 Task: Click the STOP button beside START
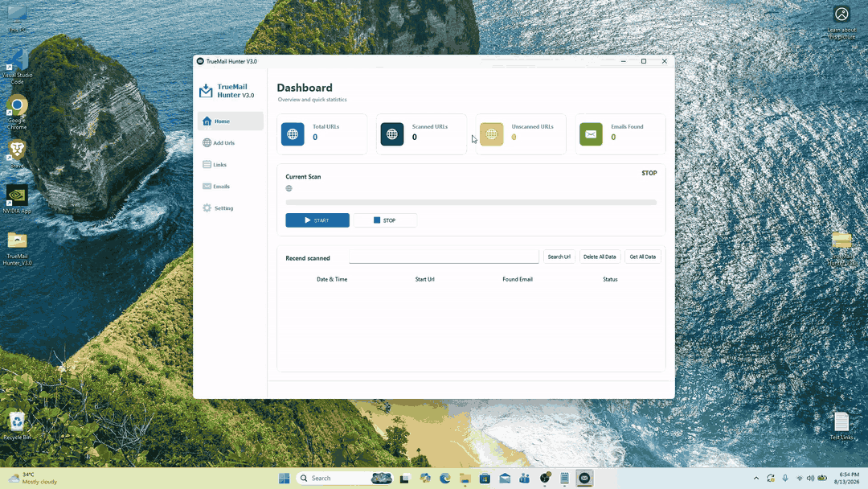385,220
